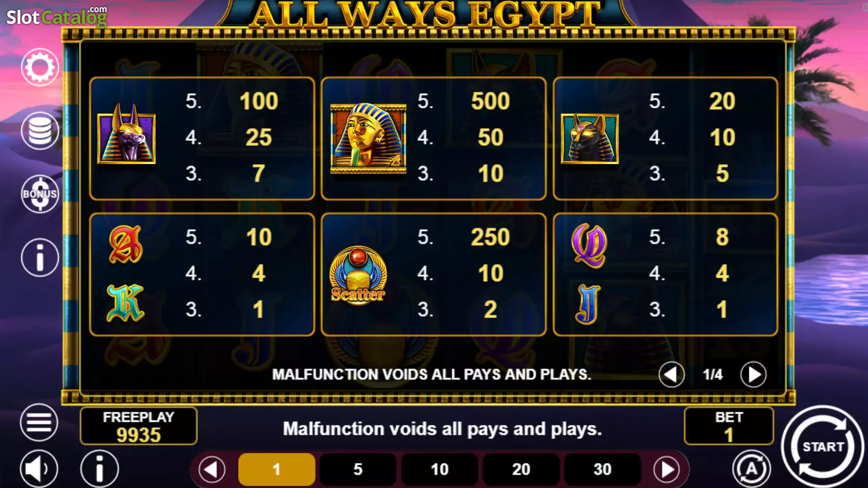Select bet value 30

click(603, 469)
